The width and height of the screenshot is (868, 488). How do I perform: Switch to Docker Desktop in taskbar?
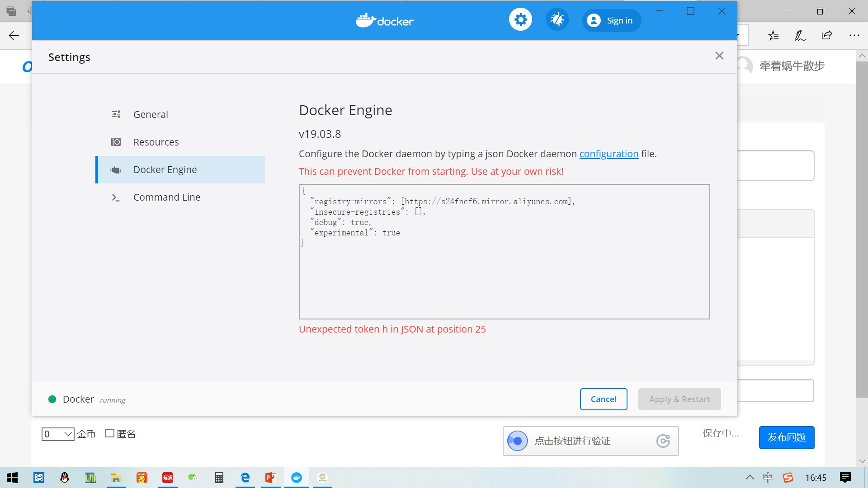[297, 478]
